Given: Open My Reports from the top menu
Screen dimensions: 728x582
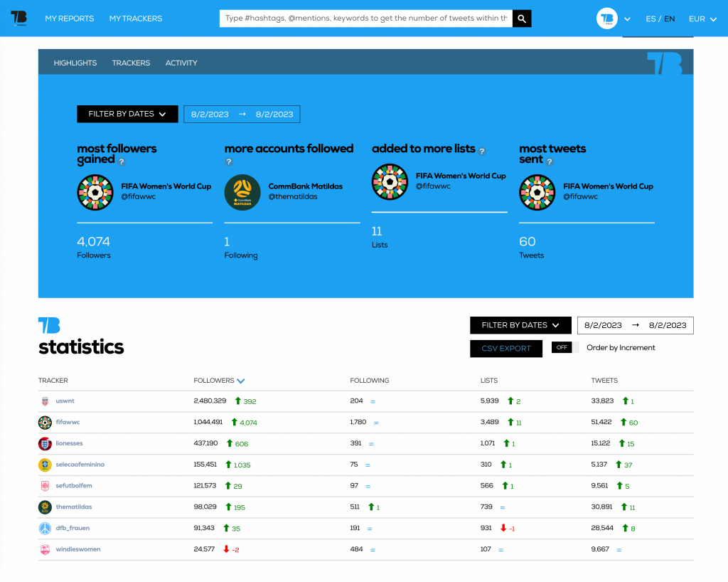Looking at the screenshot, I should [x=69, y=18].
